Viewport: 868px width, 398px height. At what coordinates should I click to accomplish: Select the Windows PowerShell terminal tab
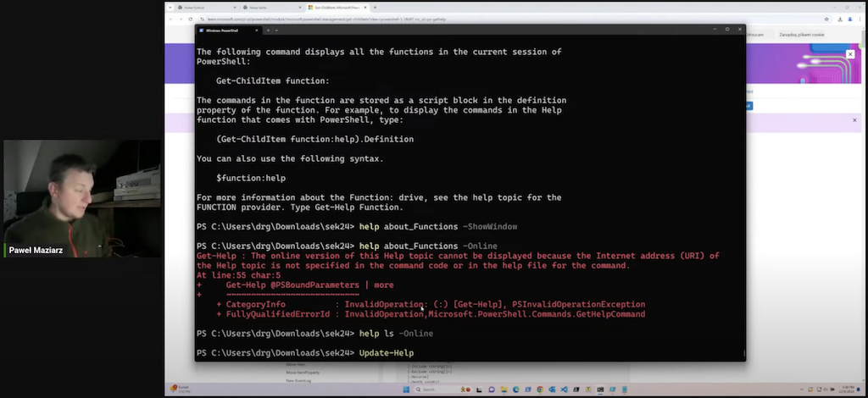tap(225, 30)
